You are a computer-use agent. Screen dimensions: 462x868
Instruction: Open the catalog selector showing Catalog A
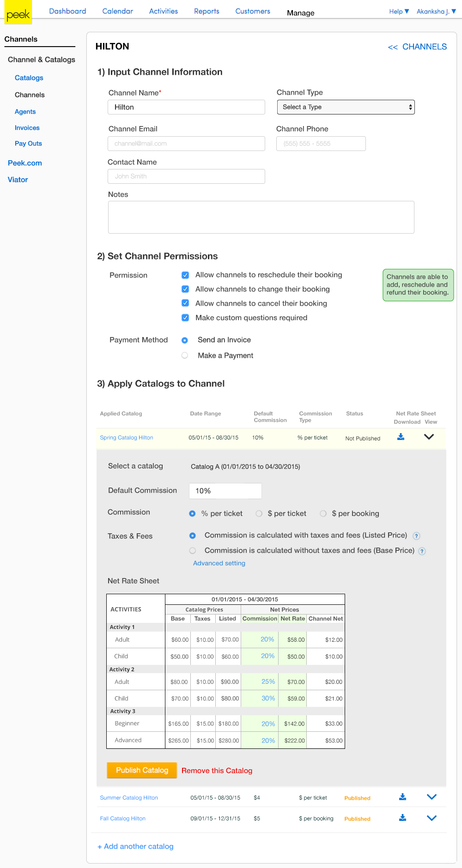coord(245,467)
